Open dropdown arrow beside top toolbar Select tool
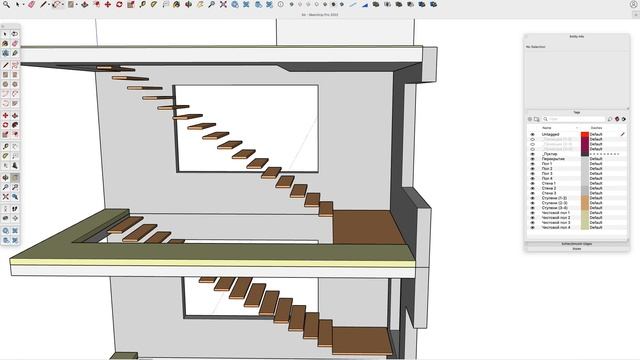This screenshot has height=360, width=640. 23,5
